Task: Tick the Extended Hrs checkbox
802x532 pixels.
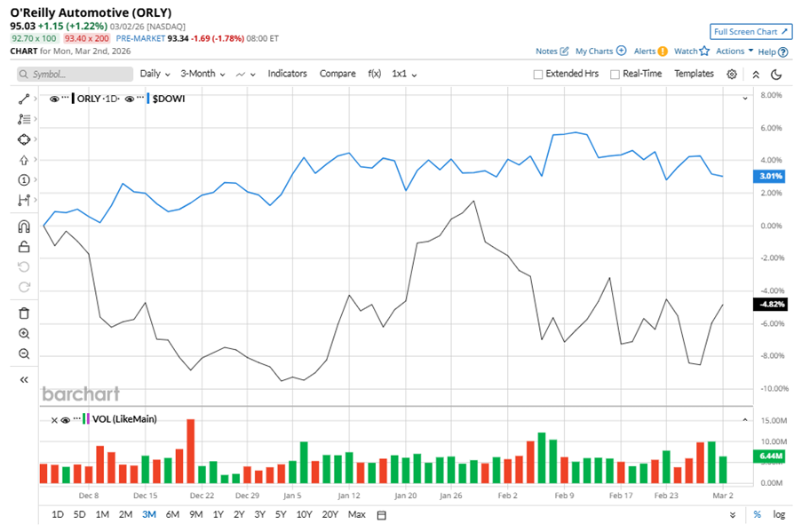Action: 537,75
